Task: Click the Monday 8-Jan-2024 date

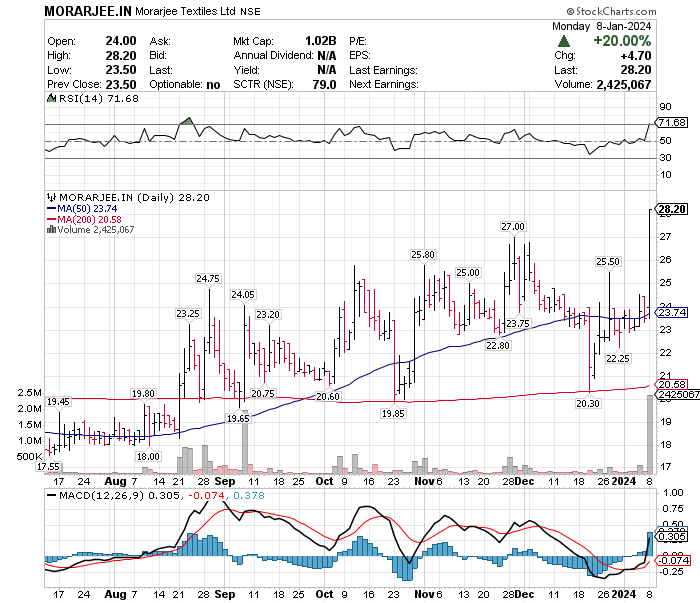Action: [601, 26]
